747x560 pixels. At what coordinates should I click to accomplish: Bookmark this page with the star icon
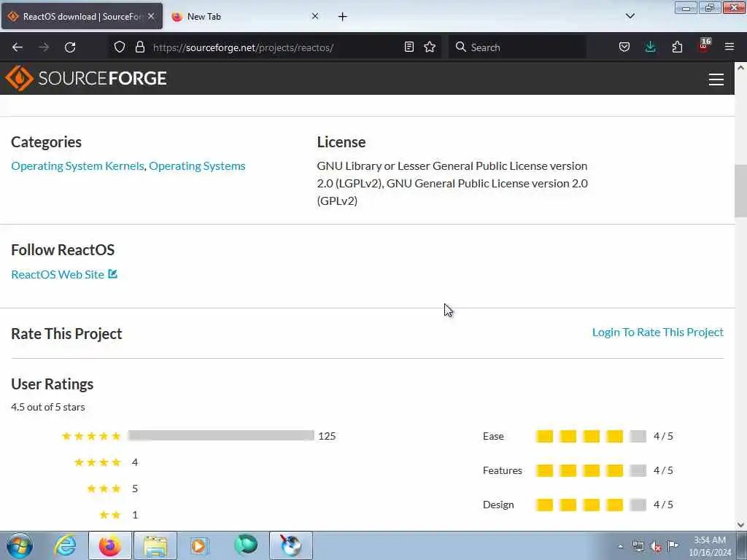point(430,47)
